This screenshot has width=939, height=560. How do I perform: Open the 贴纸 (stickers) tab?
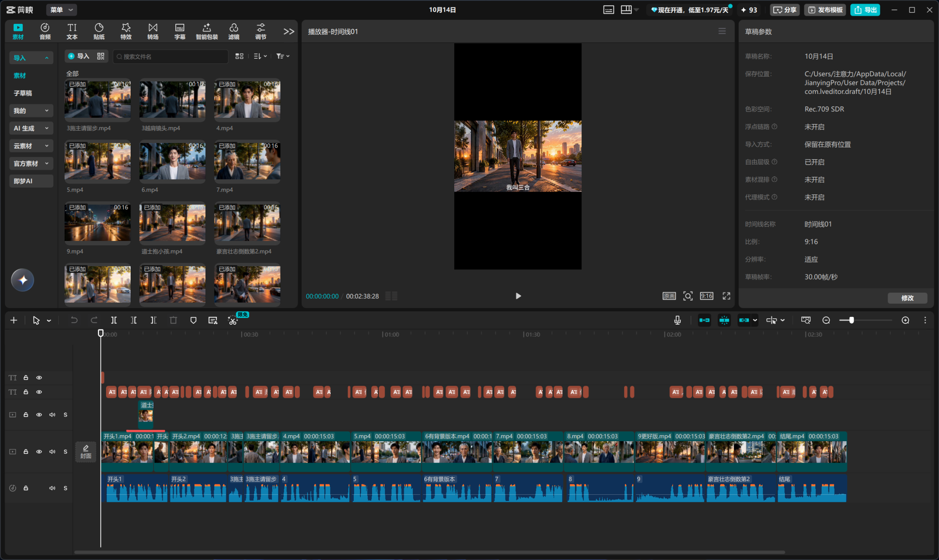tap(99, 31)
